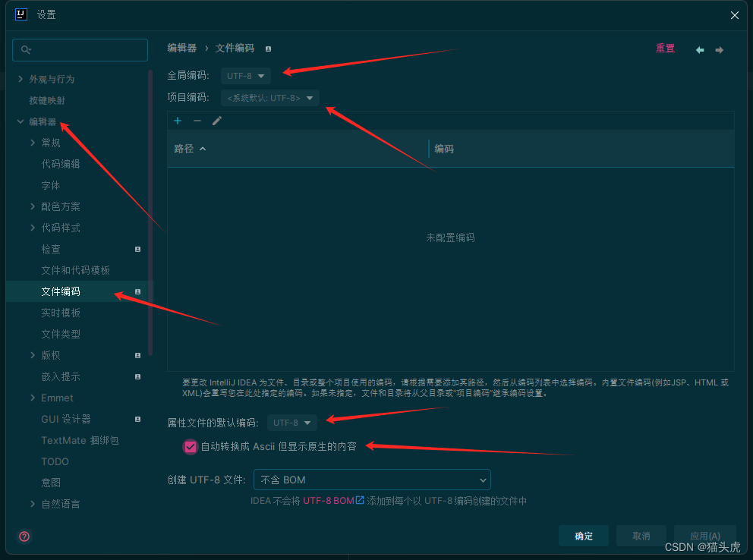Click the help question mark icon

[24, 536]
